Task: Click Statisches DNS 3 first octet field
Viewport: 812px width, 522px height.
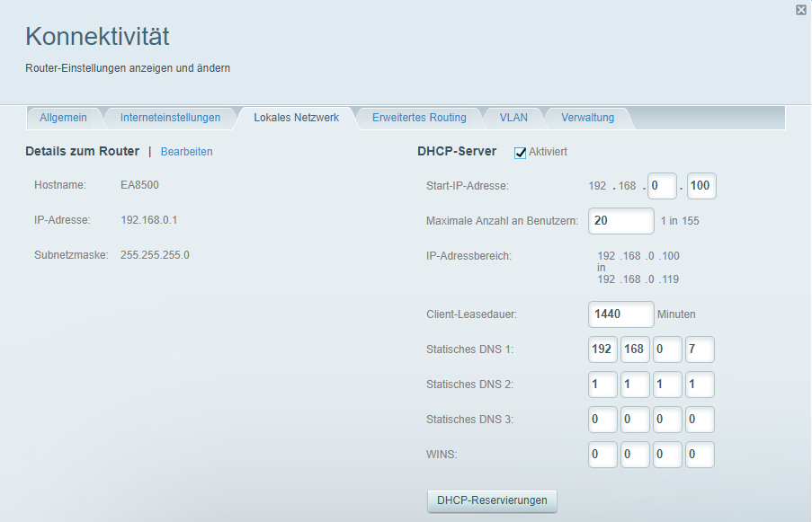Action: 602,420
